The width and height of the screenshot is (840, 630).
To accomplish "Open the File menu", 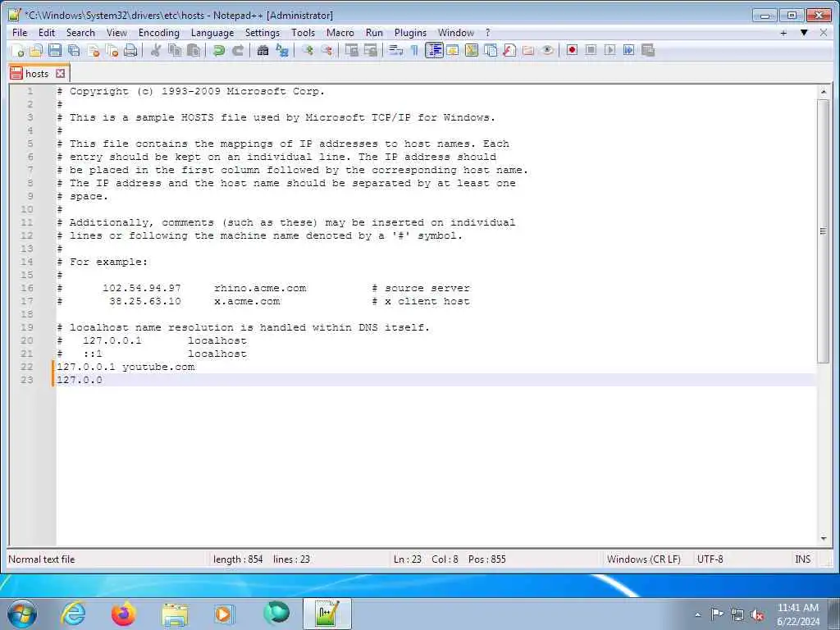I will coord(20,33).
